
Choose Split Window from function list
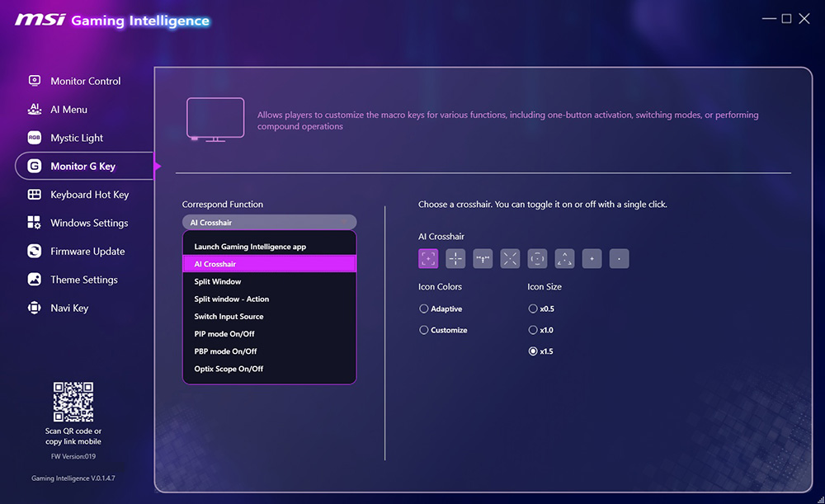pos(270,281)
